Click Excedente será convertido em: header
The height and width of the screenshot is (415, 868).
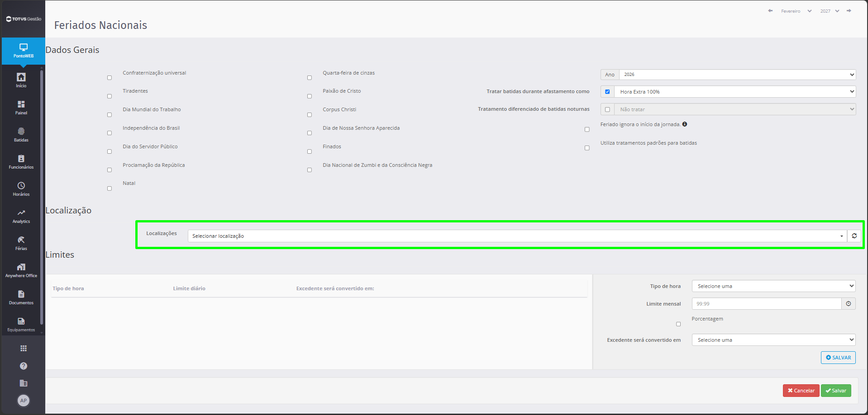pyautogui.click(x=335, y=288)
